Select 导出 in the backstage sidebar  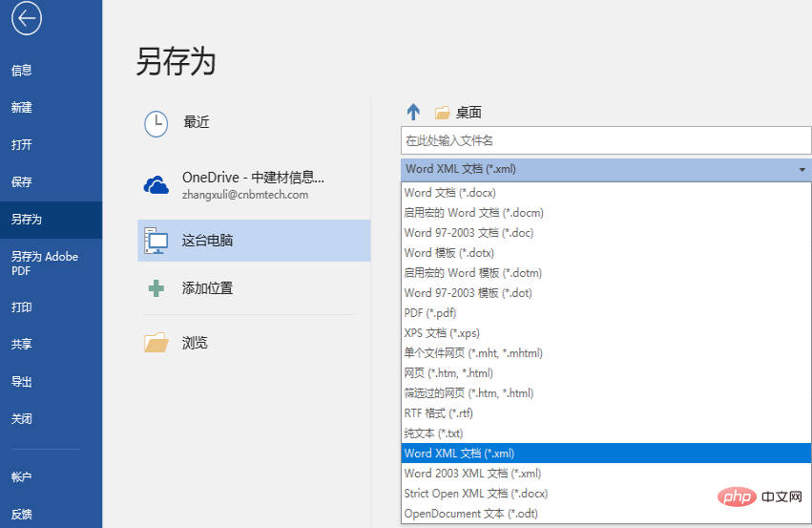click(x=22, y=382)
